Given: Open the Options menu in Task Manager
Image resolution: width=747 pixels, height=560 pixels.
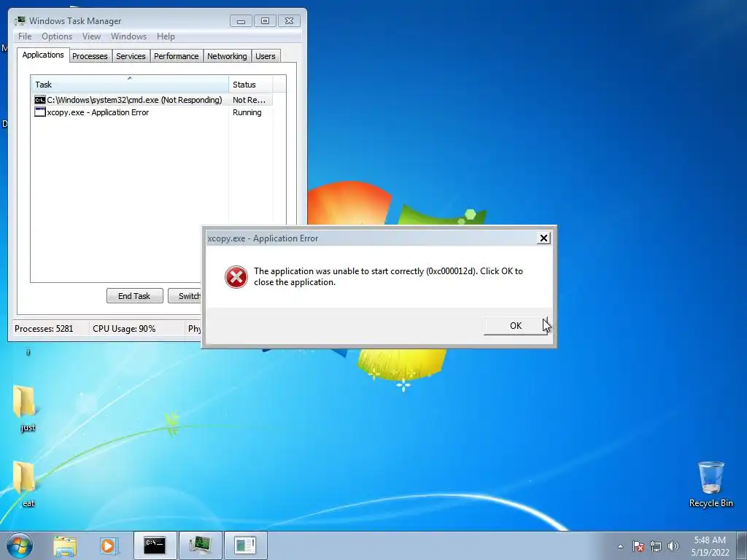Looking at the screenshot, I should (57, 36).
